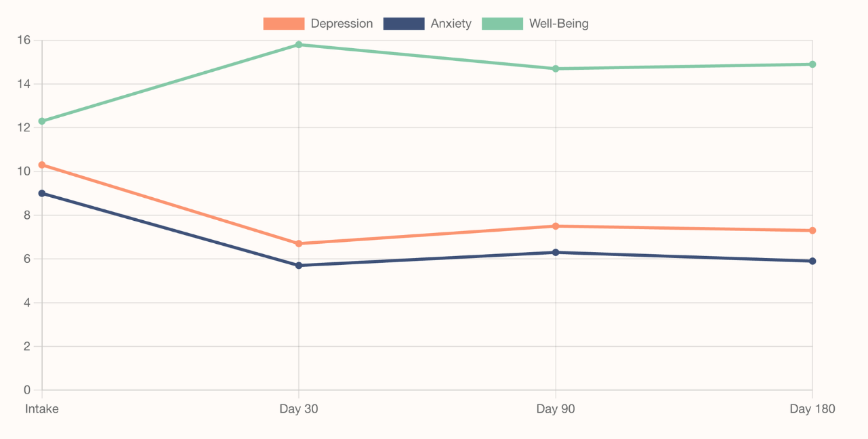
Task: Click the Depression data point at Day 180
Action: tap(812, 230)
